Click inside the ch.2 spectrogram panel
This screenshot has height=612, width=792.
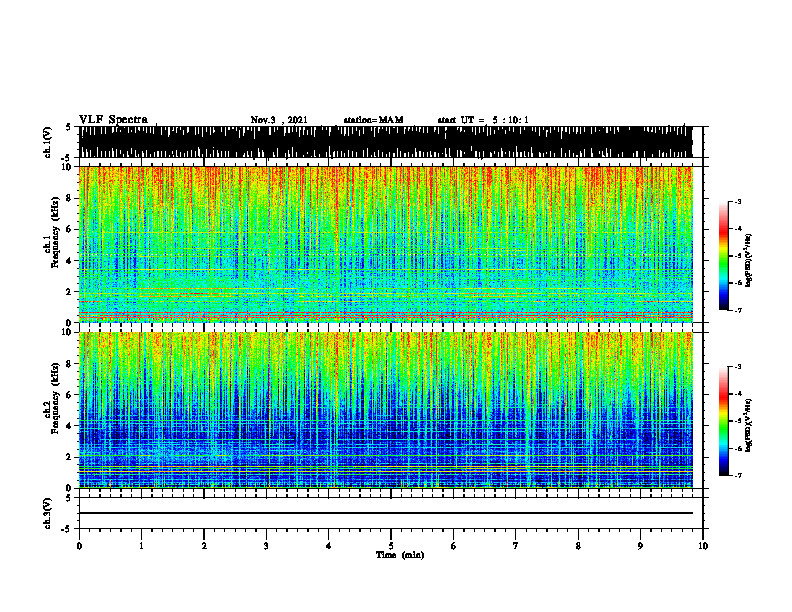[385, 410]
